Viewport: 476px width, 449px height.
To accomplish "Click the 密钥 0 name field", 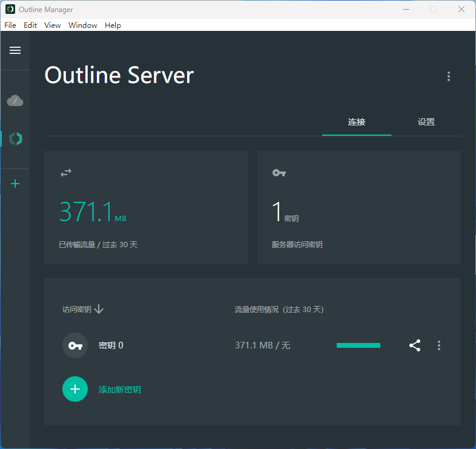I will click(111, 345).
